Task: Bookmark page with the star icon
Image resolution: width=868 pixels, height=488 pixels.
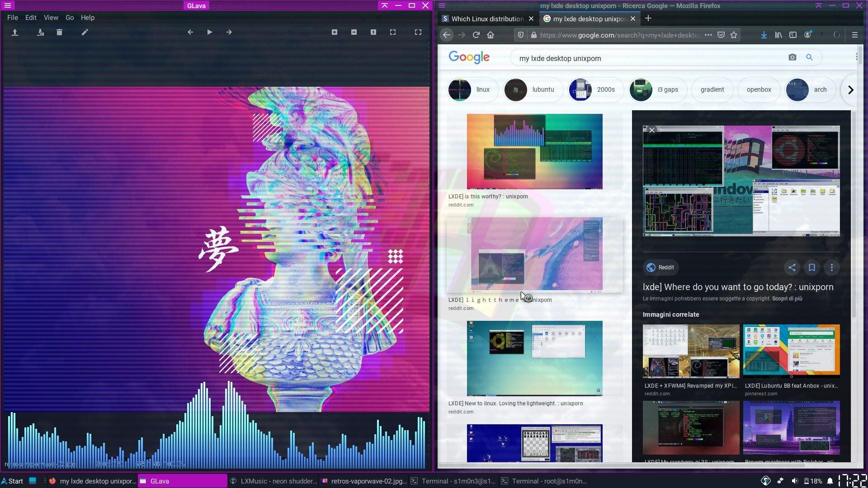Action: pos(734,35)
